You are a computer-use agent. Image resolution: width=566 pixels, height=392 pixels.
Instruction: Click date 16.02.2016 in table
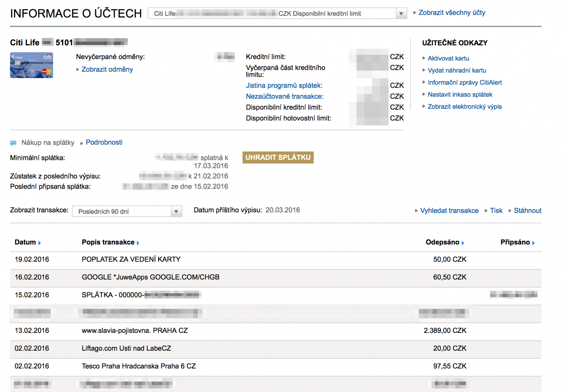click(x=32, y=277)
